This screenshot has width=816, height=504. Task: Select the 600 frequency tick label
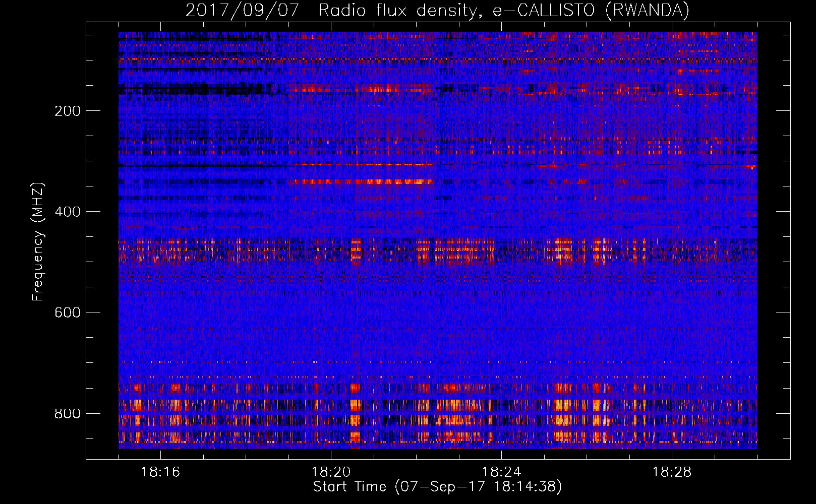(68, 312)
